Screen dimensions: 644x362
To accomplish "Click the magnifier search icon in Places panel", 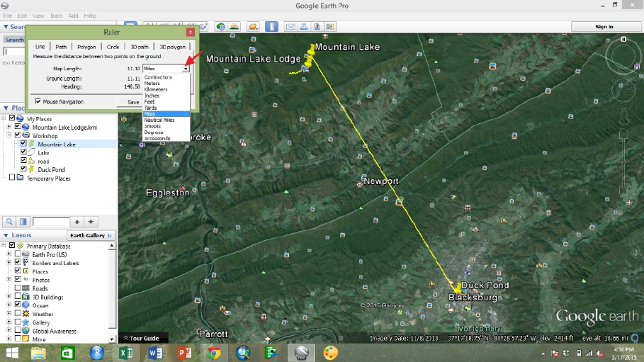I will (x=10, y=222).
